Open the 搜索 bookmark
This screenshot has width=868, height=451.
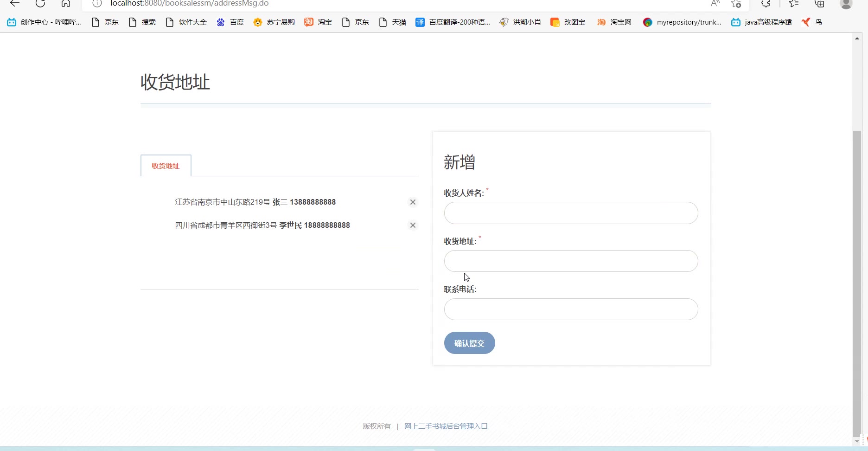[x=142, y=22]
